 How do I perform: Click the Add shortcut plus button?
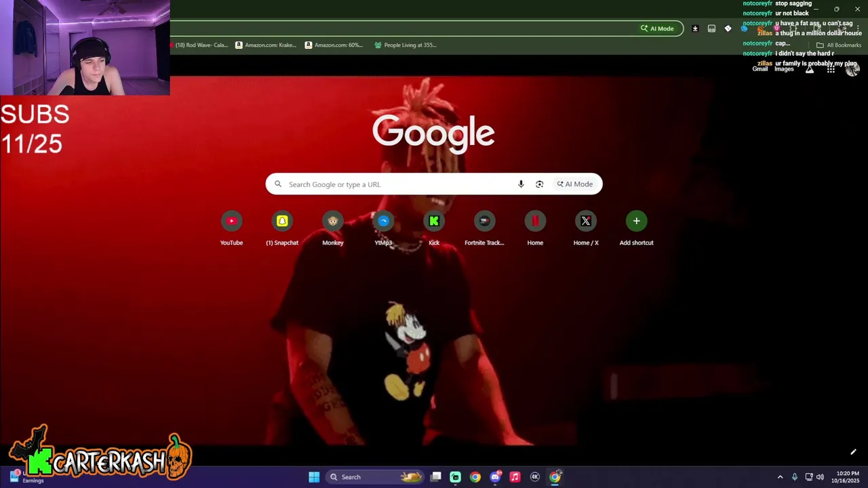click(636, 221)
